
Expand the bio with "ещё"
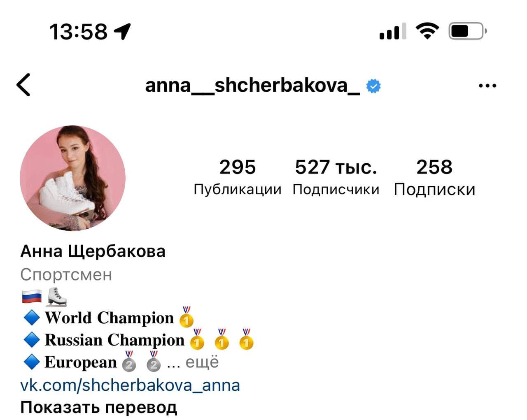202,362
